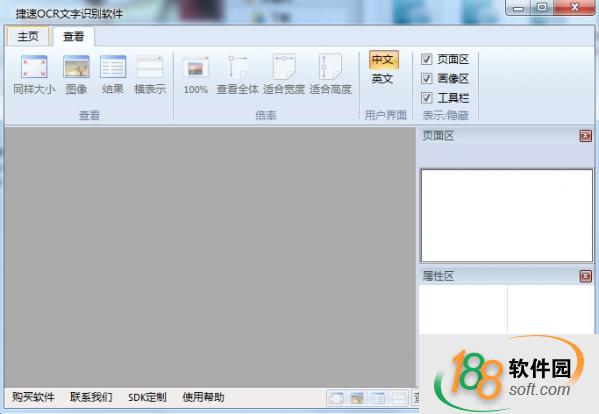This screenshot has width=599, height=414.
Task: Click the image view icon in the status bar
Action: (x=357, y=398)
